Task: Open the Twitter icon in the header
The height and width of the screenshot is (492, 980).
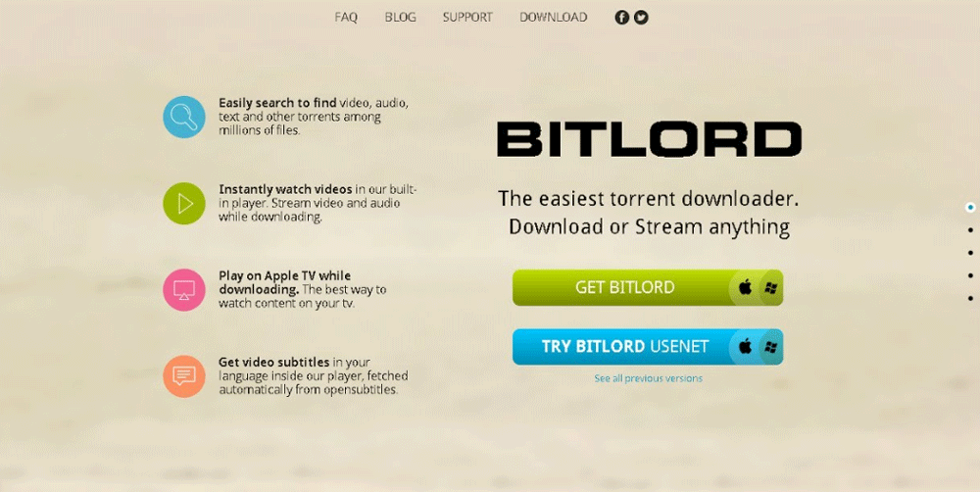Action: 641,18
